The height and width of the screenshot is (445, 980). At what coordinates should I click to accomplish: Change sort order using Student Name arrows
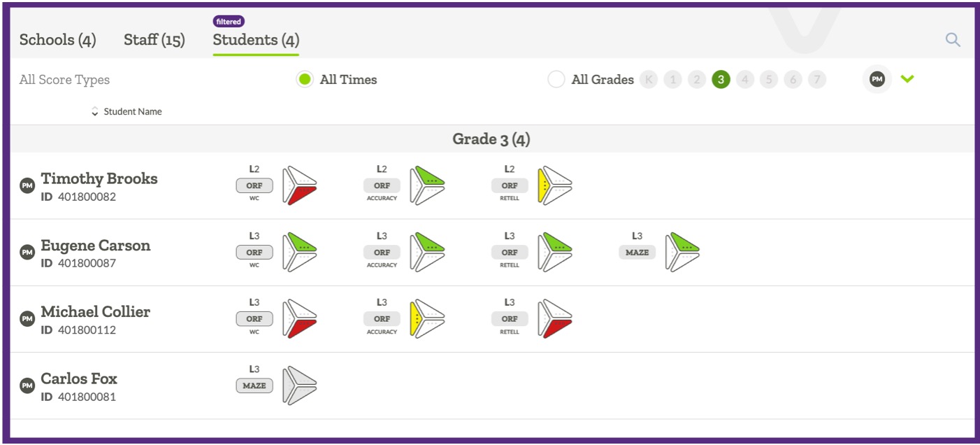tap(95, 111)
